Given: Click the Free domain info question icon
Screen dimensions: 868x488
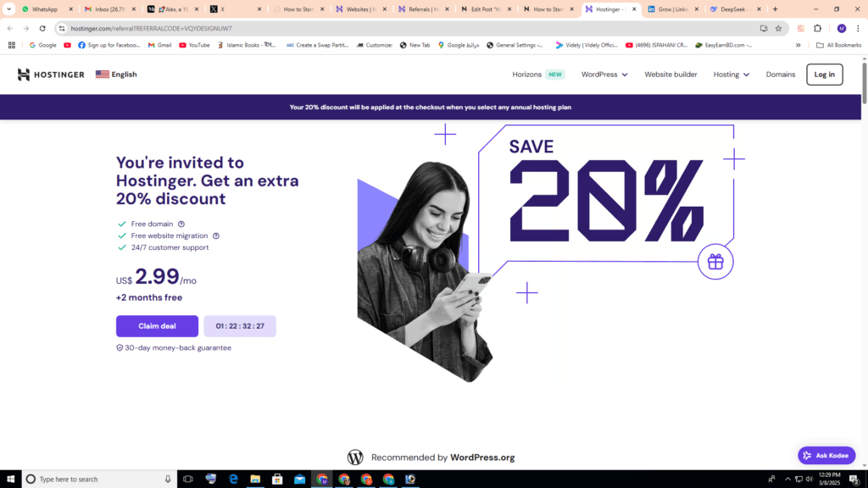Looking at the screenshot, I should (181, 224).
